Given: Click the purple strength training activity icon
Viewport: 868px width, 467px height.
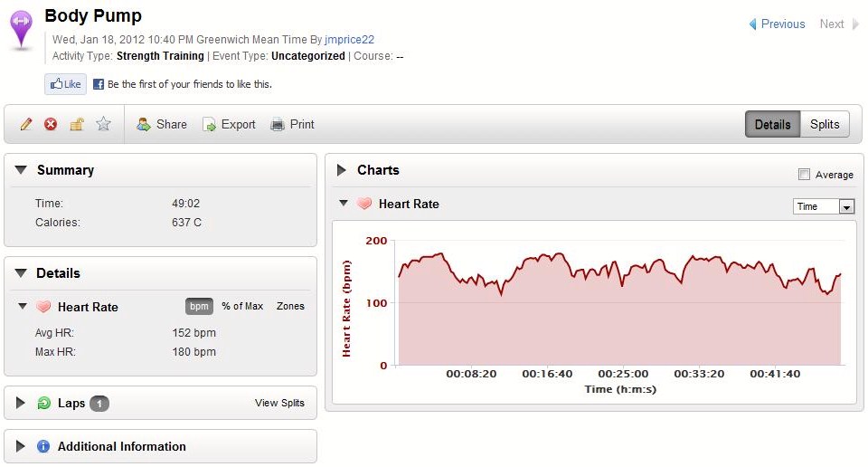Looking at the screenshot, I should click(x=23, y=28).
